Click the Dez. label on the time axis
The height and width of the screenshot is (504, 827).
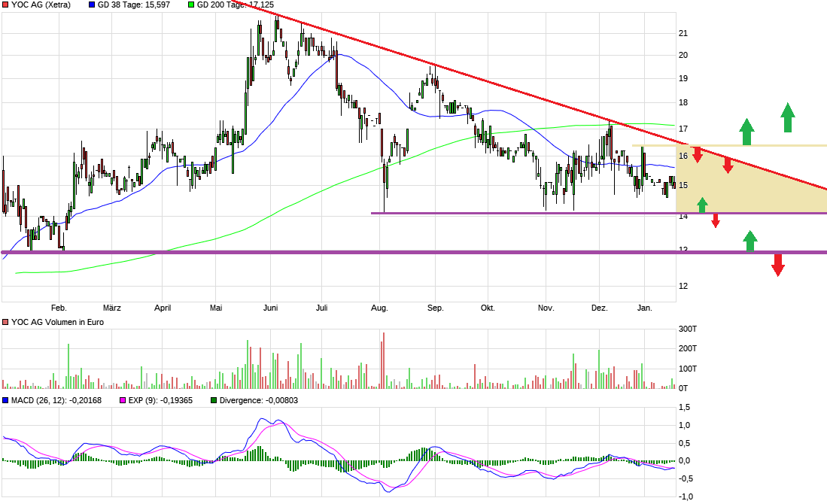(x=599, y=308)
